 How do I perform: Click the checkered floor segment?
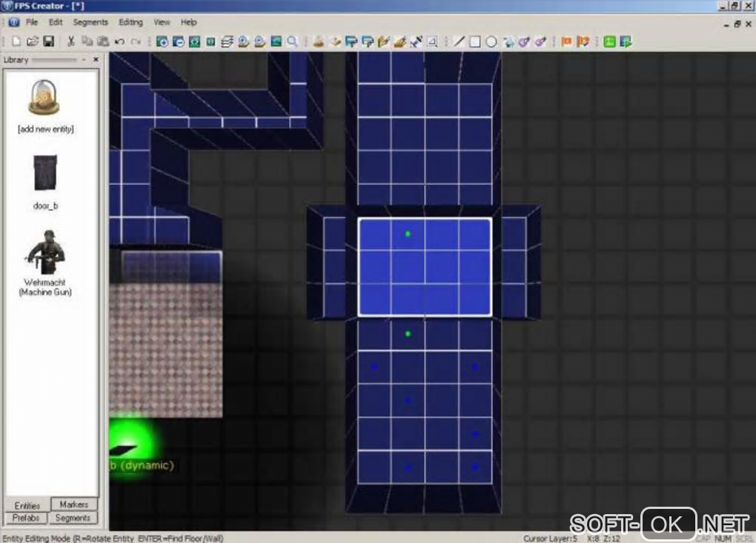(x=166, y=350)
